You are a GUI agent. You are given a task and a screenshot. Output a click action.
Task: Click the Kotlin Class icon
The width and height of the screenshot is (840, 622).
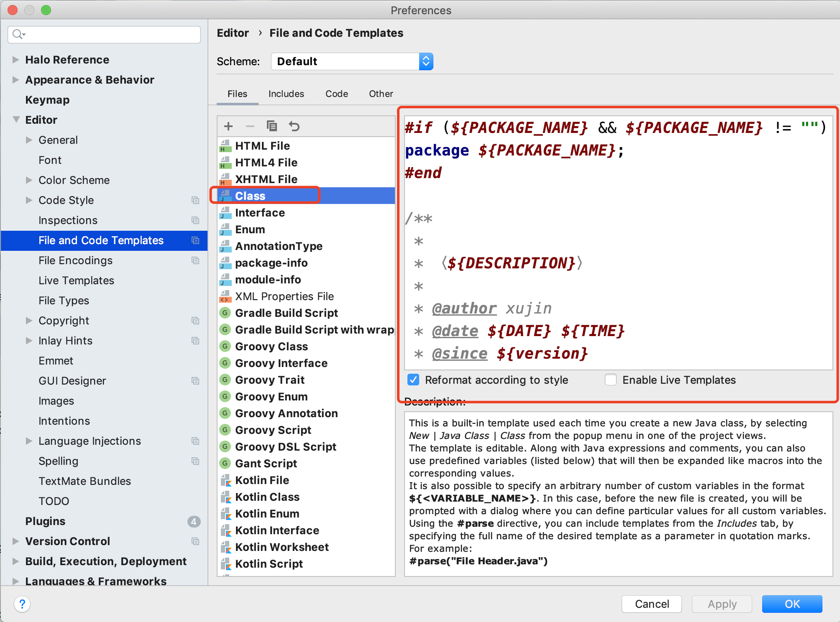226,497
